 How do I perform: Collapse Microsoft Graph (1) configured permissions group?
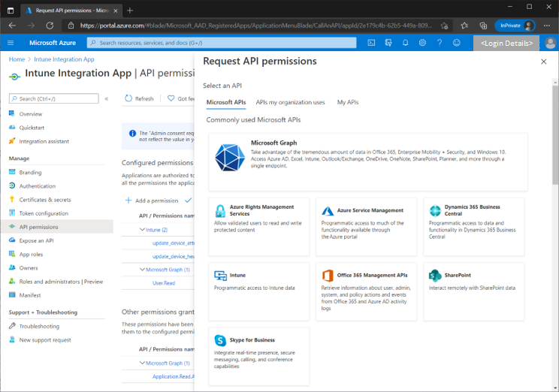[x=142, y=270]
